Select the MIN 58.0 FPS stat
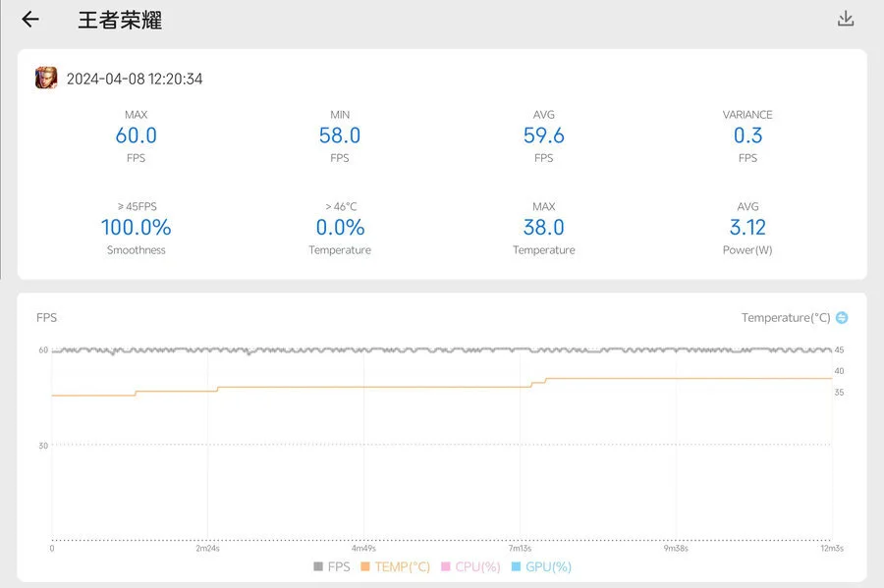884x588 pixels. click(x=340, y=135)
